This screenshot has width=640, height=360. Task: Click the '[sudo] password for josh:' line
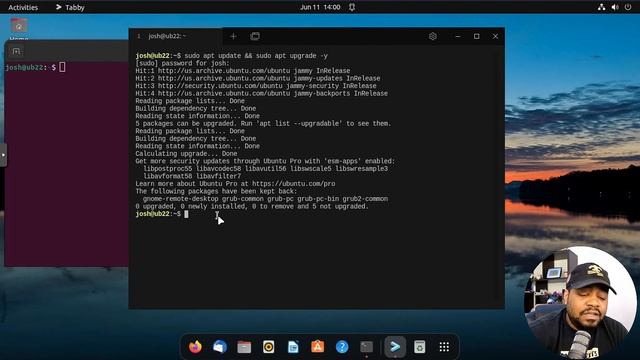[x=182, y=63]
